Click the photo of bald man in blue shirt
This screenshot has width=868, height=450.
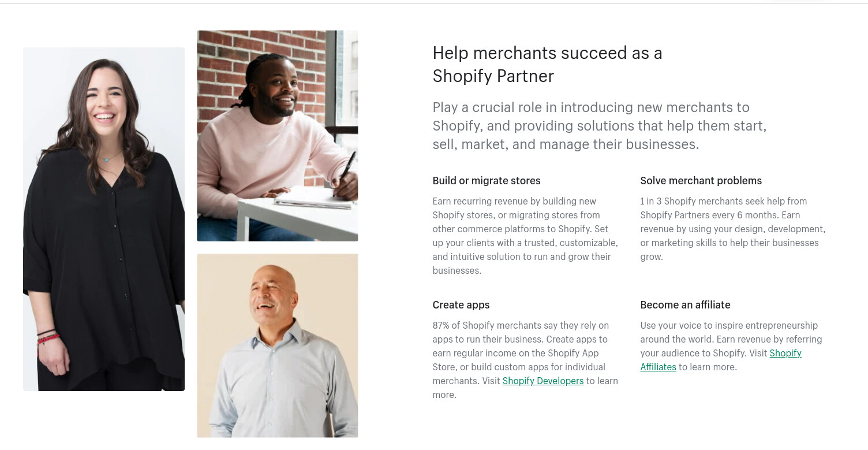[277, 345]
